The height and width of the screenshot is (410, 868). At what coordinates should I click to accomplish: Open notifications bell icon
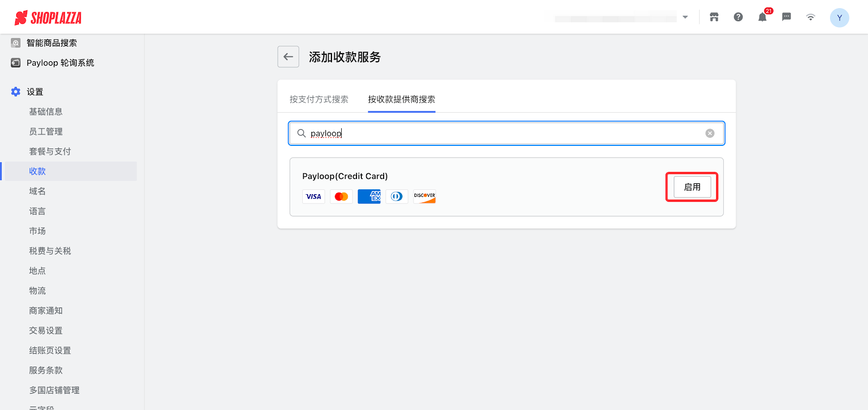[x=762, y=17]
